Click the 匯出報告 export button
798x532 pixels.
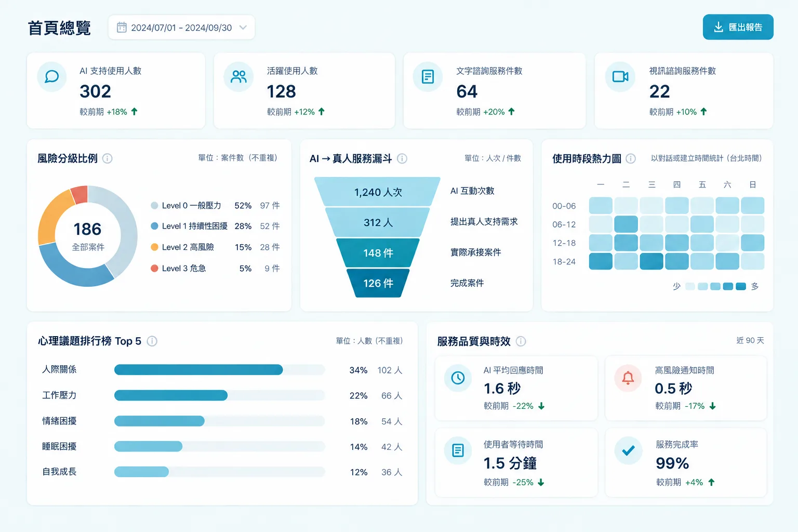[x=738, y=27]
